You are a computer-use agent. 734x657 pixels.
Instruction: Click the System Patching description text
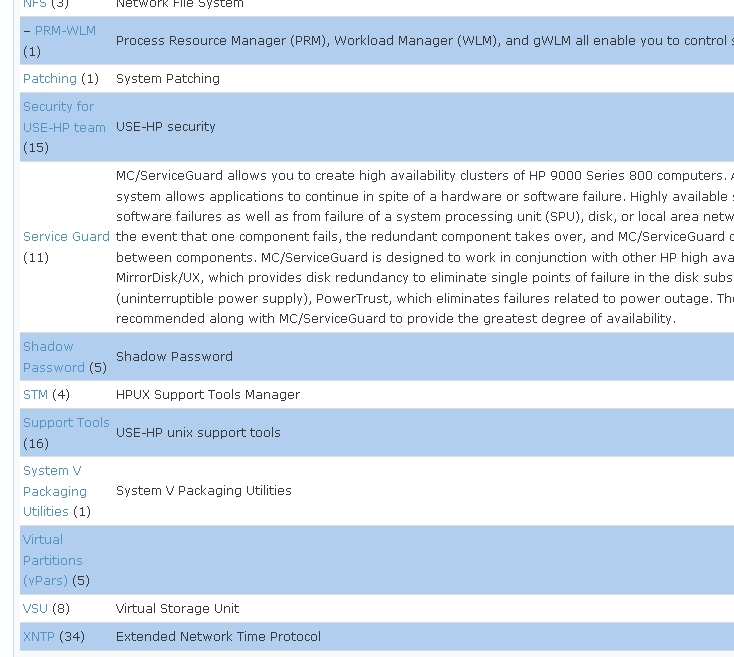click(x=168, y=79)
